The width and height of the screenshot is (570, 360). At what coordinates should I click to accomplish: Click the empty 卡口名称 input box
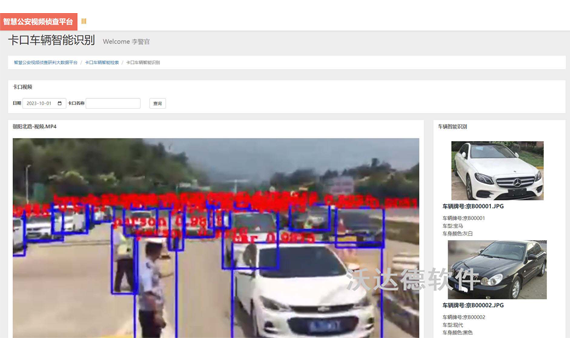click(x=113, y=104)
